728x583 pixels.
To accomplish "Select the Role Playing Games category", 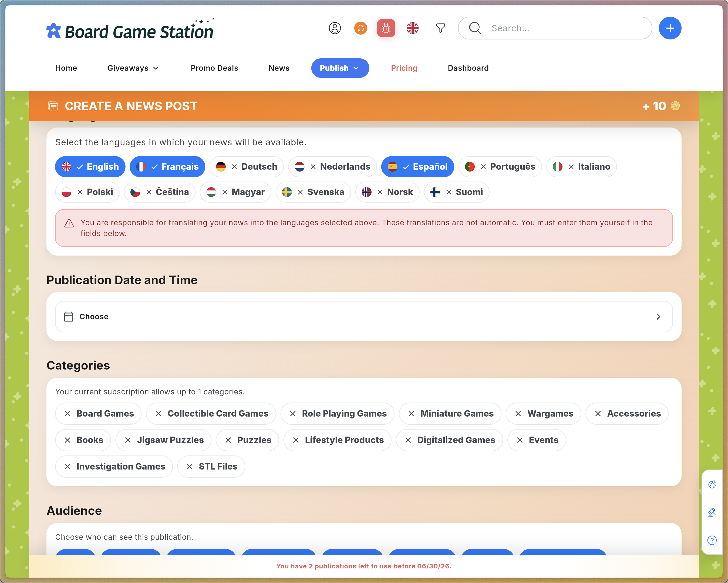I will tap(337, 413).
